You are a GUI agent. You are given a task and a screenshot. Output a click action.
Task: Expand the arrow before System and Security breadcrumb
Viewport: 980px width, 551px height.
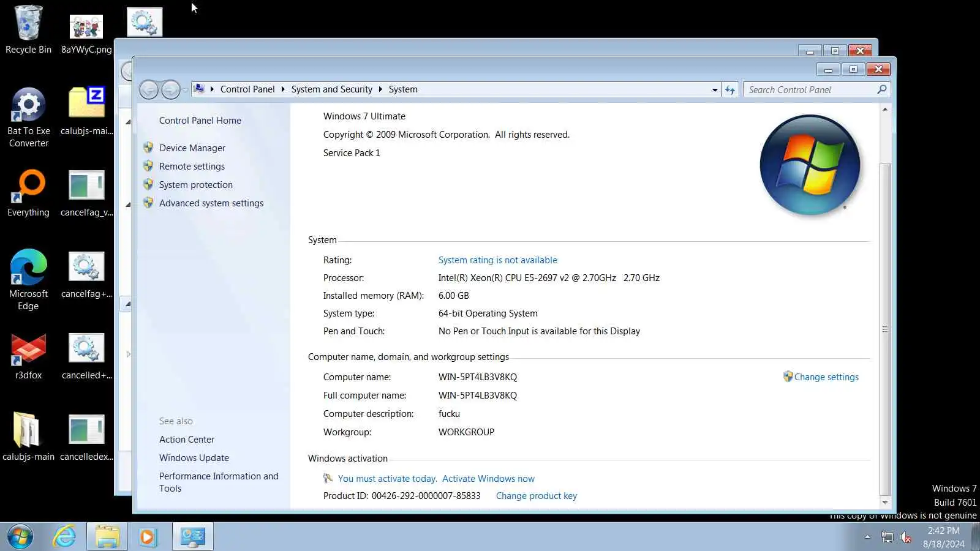(283, 89)
